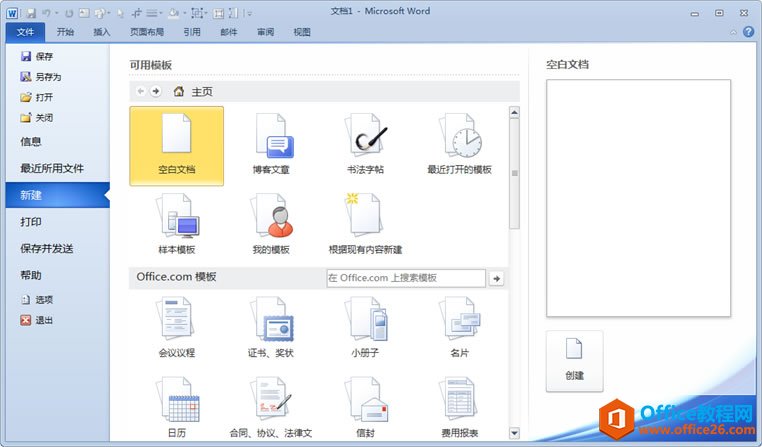Open the 证书、奖状 template category
Image resolution: width=762 pixels, height=447 pixels.
pos(271,328)
